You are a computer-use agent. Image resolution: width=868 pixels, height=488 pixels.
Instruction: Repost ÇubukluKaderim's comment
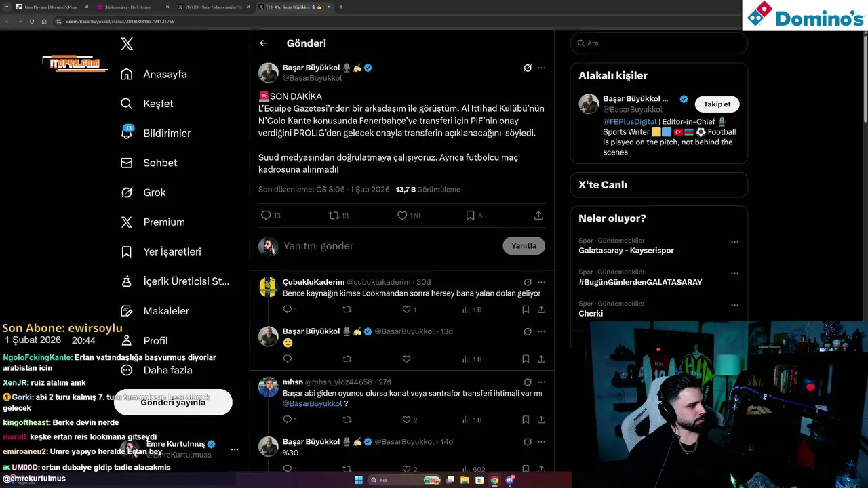(347, 310)
